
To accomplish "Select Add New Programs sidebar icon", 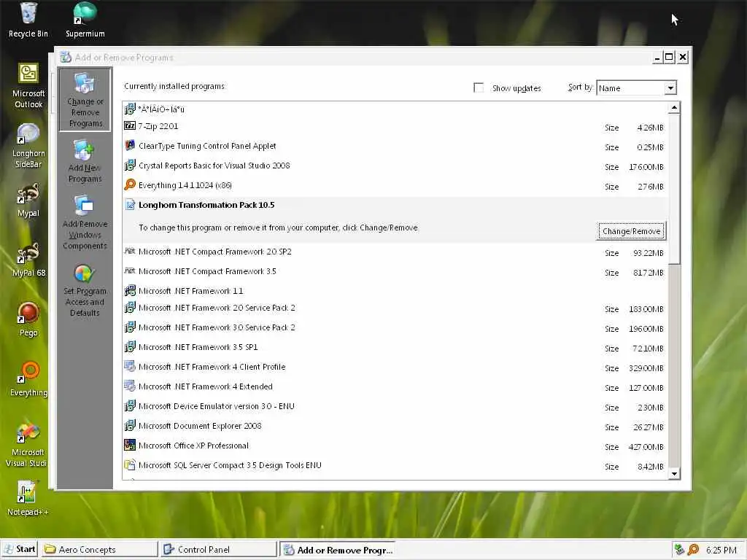I will [85, 161].
